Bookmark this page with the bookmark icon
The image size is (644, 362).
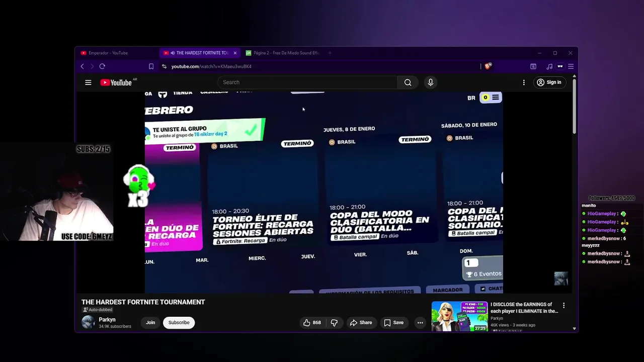point(151,66)
